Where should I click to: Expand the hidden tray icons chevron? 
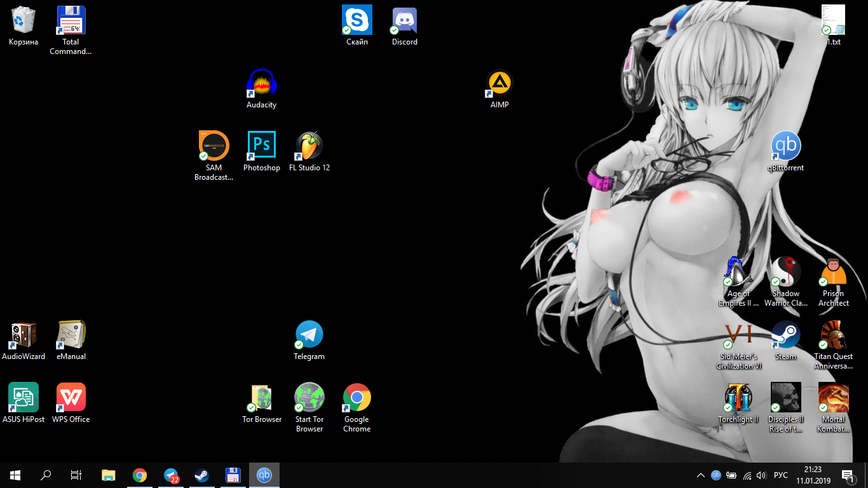(x=701, y=475)
